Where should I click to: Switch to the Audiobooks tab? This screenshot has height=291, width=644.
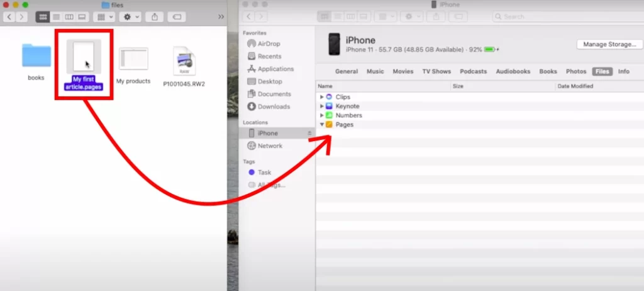513,71
